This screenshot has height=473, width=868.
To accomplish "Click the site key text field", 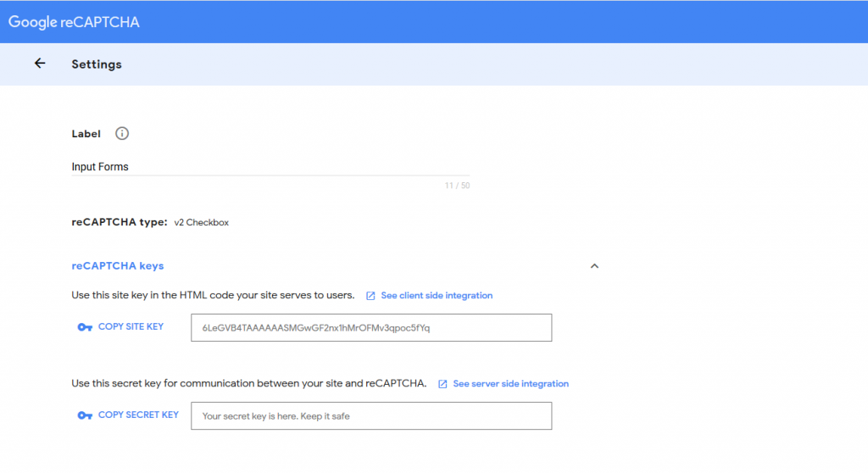I will tap(371, 328).
